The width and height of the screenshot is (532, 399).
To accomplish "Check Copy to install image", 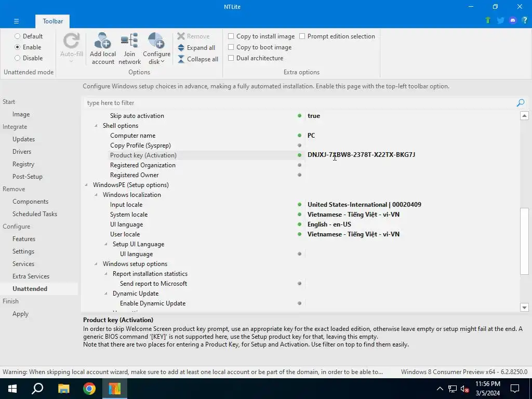I will tap(261, 36).
